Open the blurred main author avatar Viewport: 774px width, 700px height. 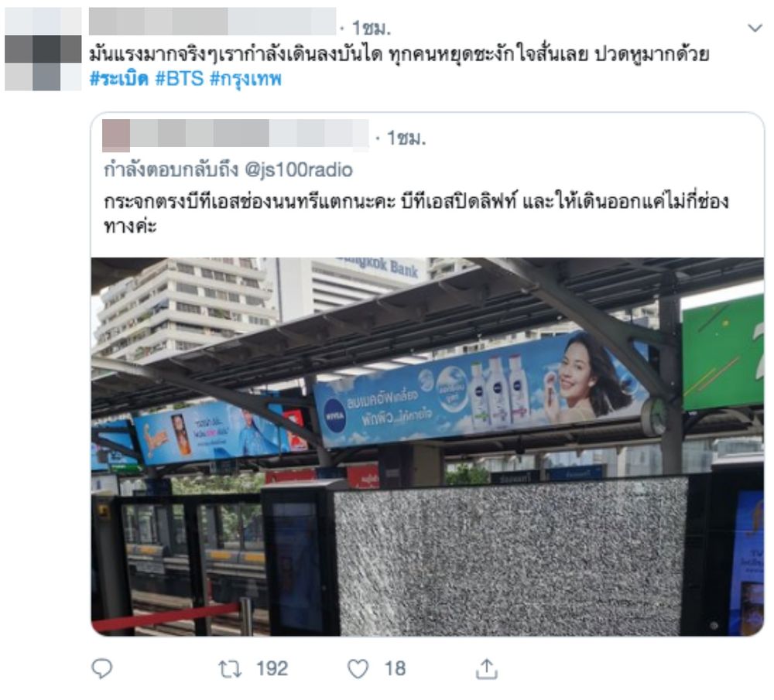[43, 49]
